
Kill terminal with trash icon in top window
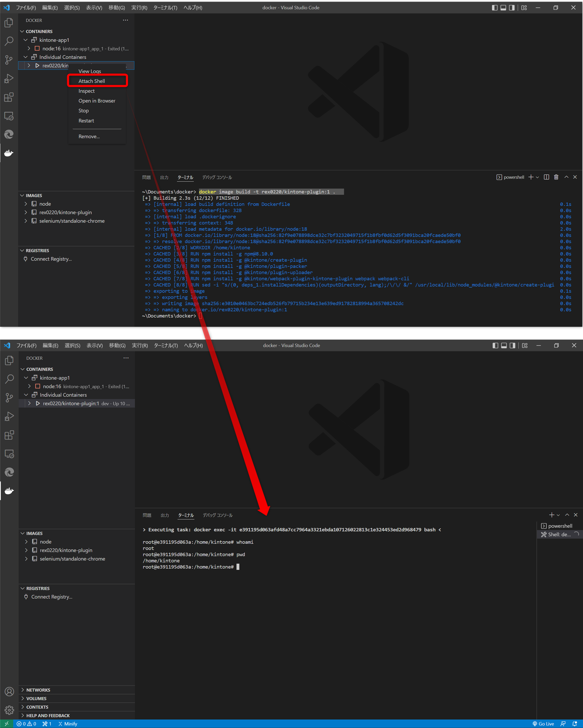[x=556, y=177]
